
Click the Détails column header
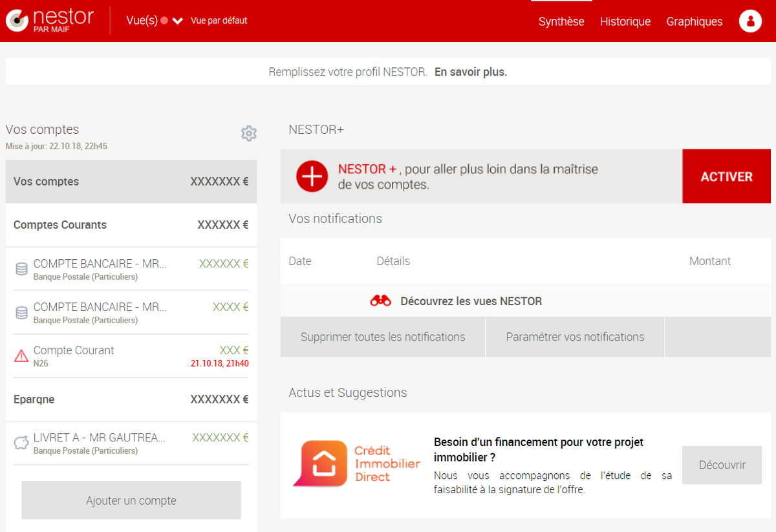[393, 261]
